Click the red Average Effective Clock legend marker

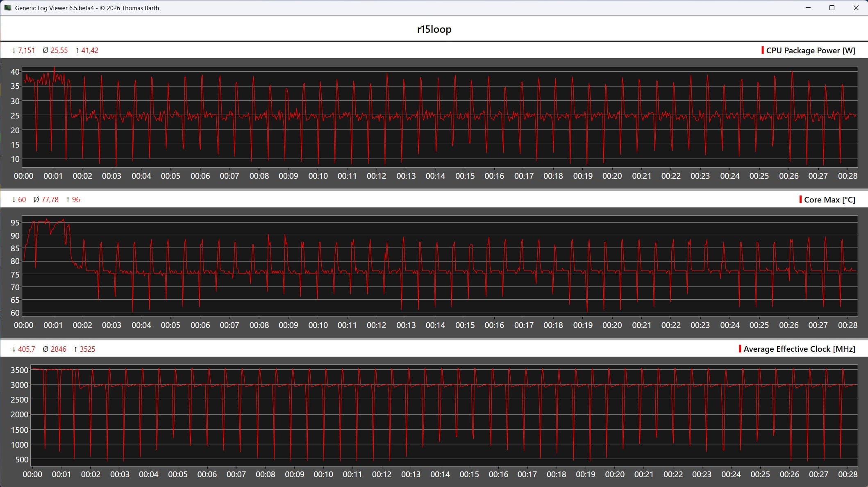[x=740, y=348]
